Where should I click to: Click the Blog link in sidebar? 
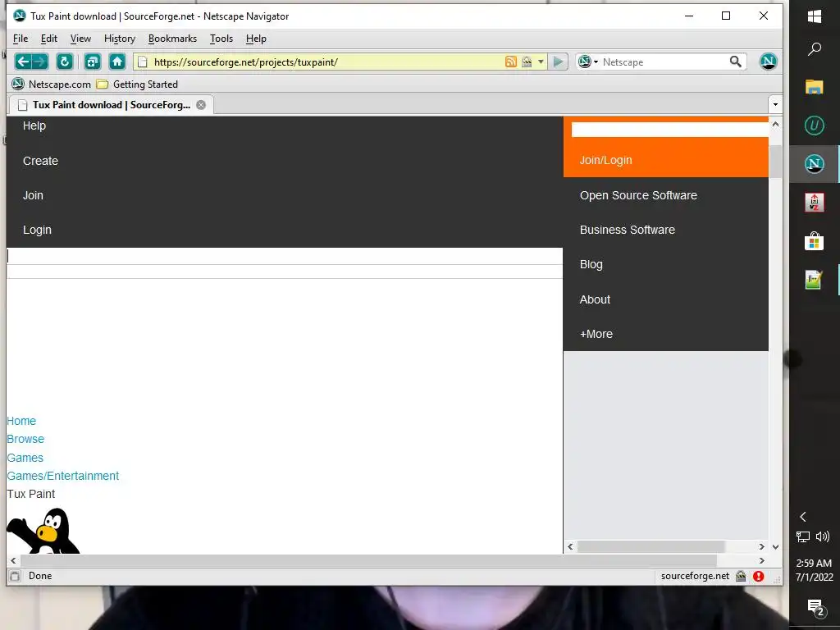[x=591, y=265]
